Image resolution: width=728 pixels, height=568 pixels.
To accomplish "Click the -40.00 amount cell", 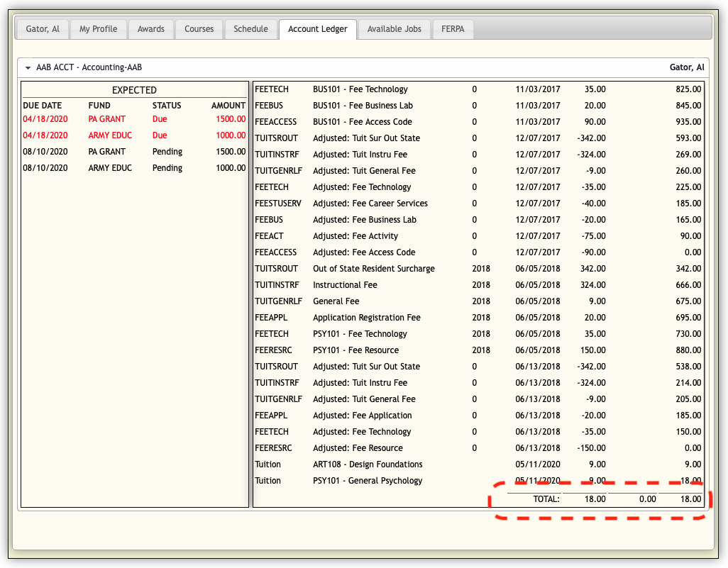I will [593, 204].
